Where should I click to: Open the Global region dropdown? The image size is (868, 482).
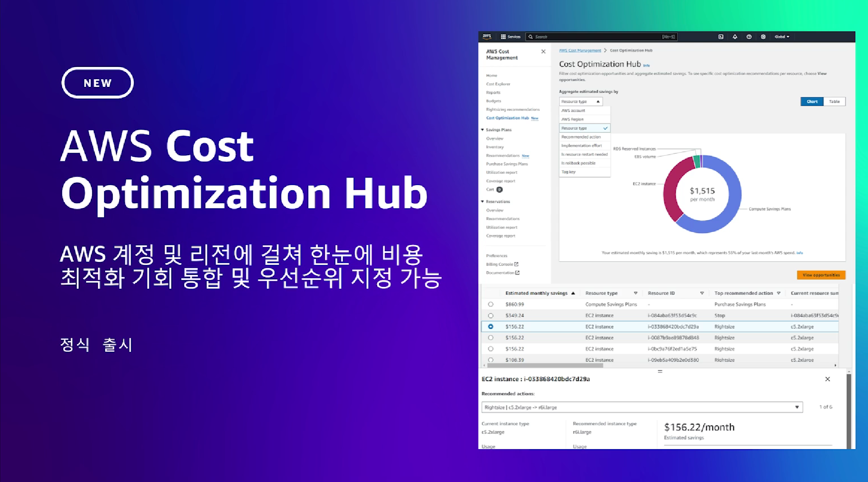coord(782,37)
